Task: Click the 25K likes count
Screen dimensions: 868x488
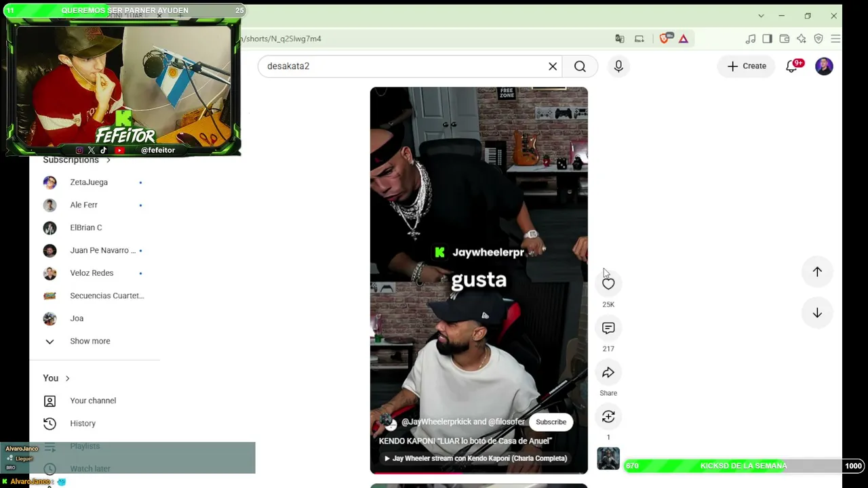Action: [608, 304]
